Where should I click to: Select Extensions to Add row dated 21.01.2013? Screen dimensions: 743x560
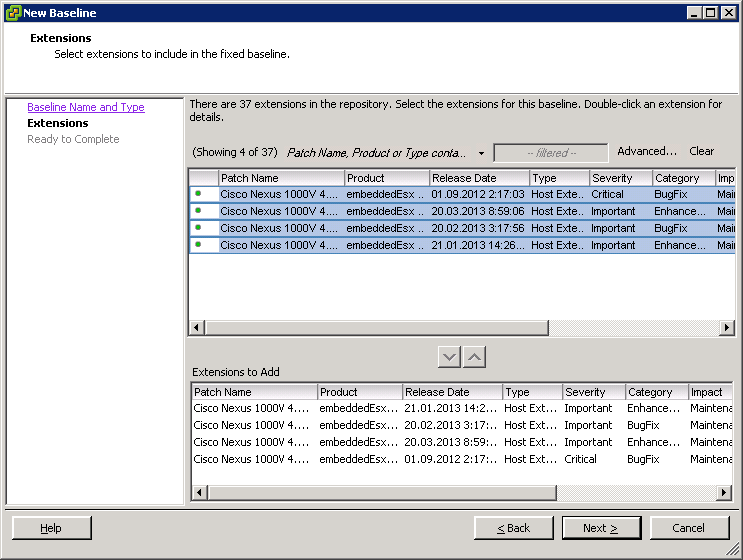[x=462, y=408]
